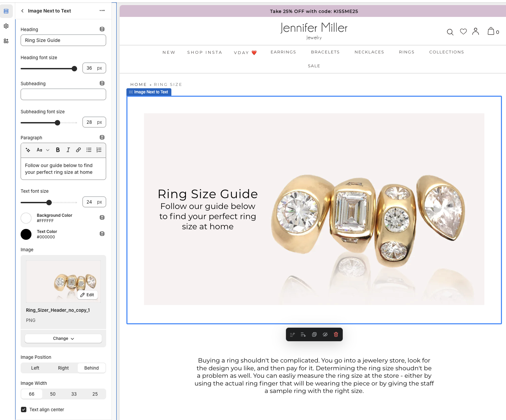506x420 pixels.
Task: Hide section using crossed-eye icon
Action: tap(325, 334)
